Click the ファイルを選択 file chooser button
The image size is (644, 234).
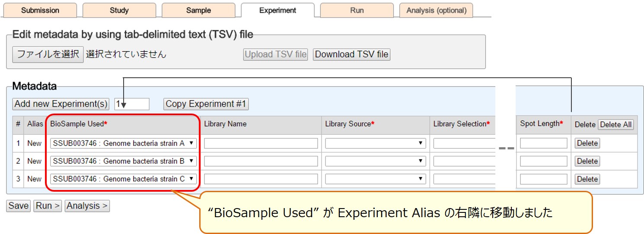pos(48,54)
